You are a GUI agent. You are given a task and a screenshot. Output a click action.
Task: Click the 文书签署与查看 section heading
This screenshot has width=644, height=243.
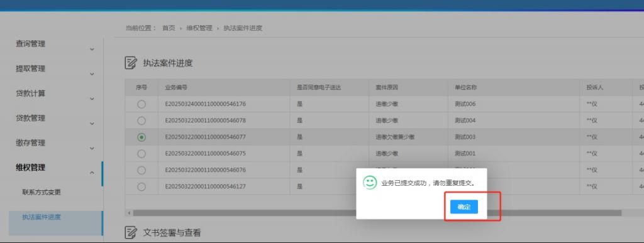(x=172, y=233)
